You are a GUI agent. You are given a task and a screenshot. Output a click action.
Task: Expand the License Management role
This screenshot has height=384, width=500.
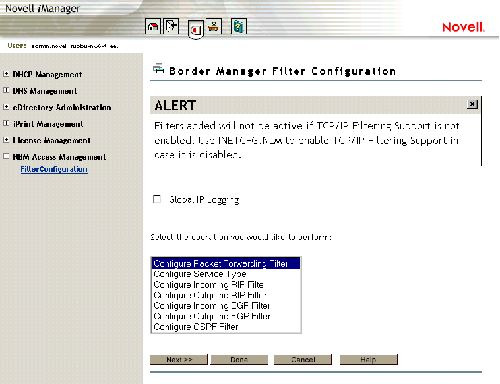tap(6, 140)
